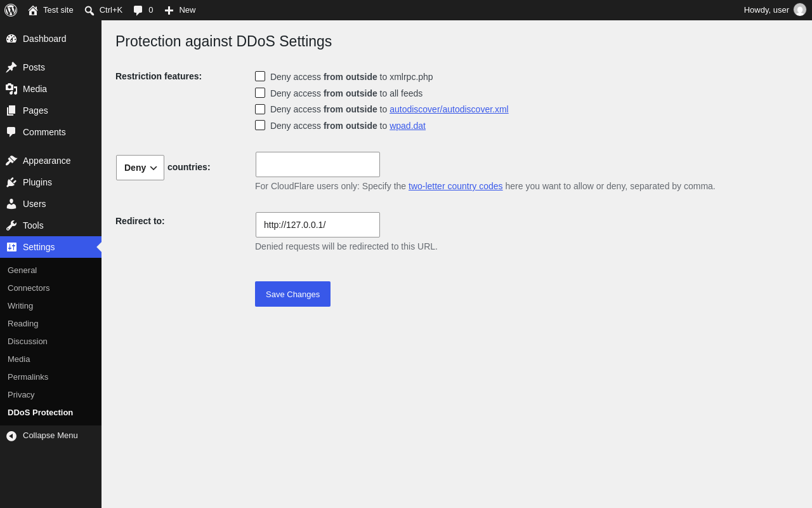Open Permalinks settings
This screenshot has height=508, width=812.
[x=28, y=377]
